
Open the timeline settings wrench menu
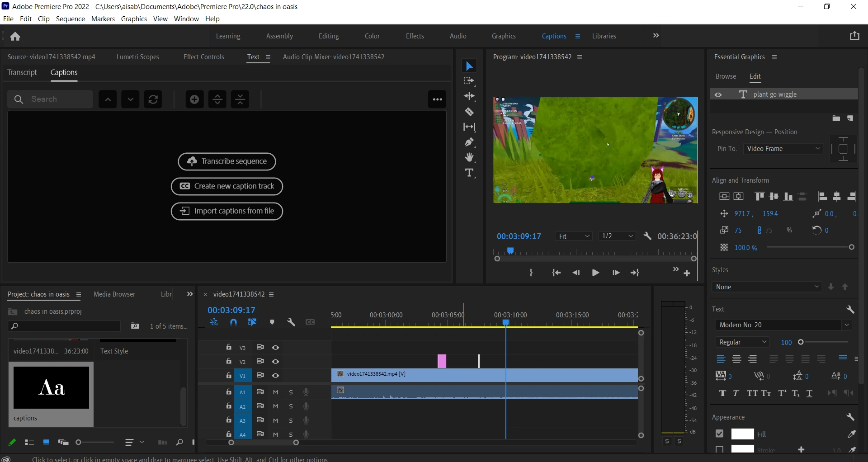click(292, 322)
